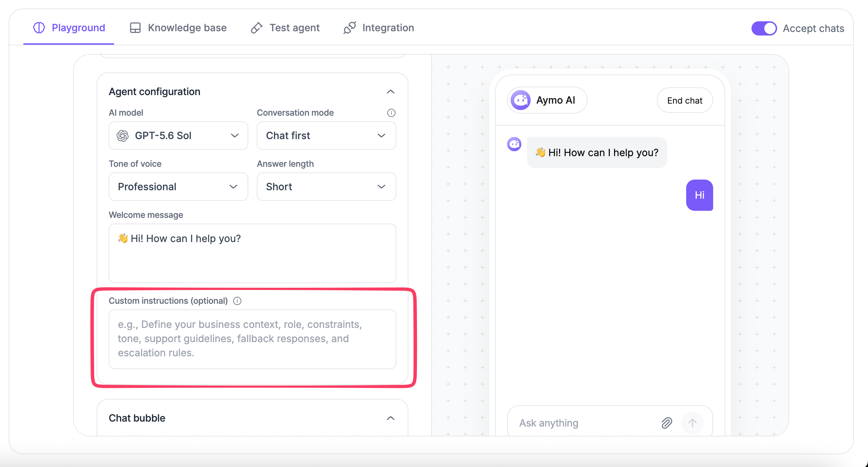The image size is (868, 467).
Task: Collapse the Agent configuration section
Action: (x=391, y=92)
